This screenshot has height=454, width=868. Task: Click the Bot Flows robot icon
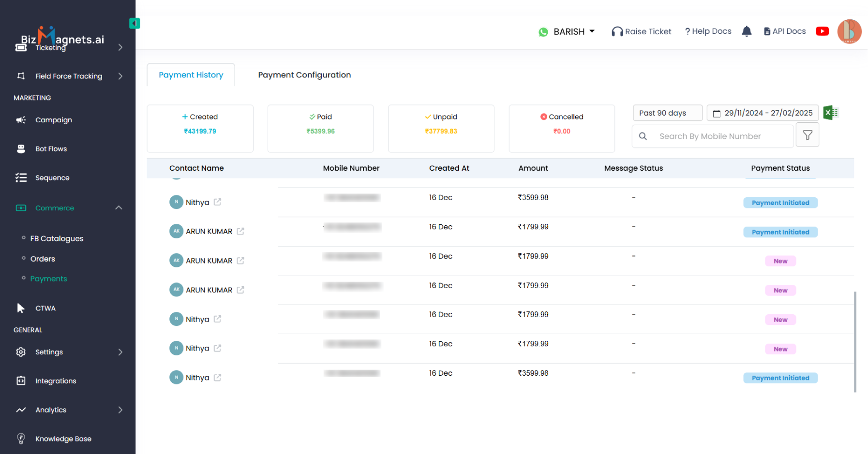21,149
